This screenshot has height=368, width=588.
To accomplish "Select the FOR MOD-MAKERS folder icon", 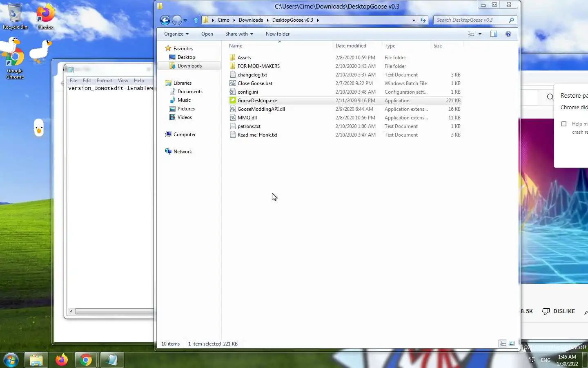I will [233, 66].
